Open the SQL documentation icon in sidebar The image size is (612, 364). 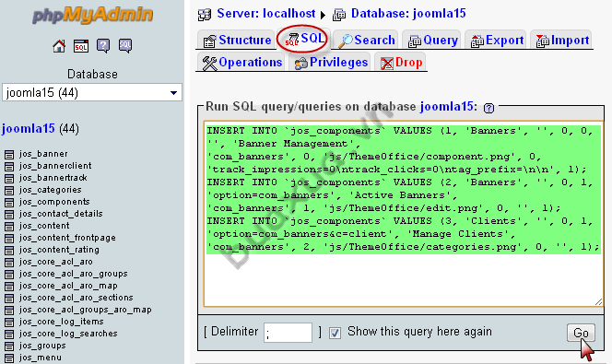125,46
